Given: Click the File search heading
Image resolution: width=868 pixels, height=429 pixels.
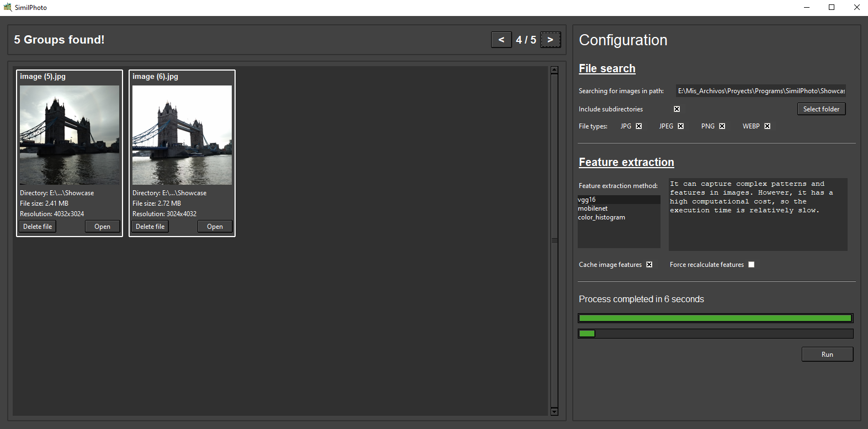Looking at the screenshot, I should click(607, 68).
